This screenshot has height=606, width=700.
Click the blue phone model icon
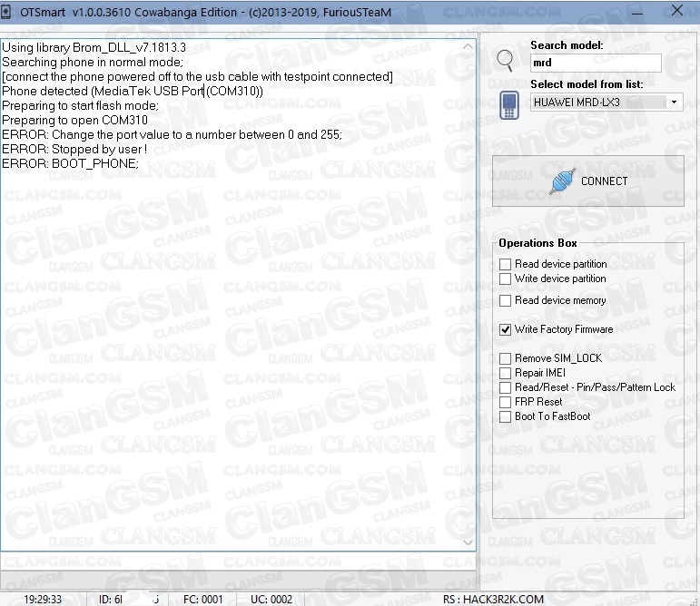tap(509, 105)
